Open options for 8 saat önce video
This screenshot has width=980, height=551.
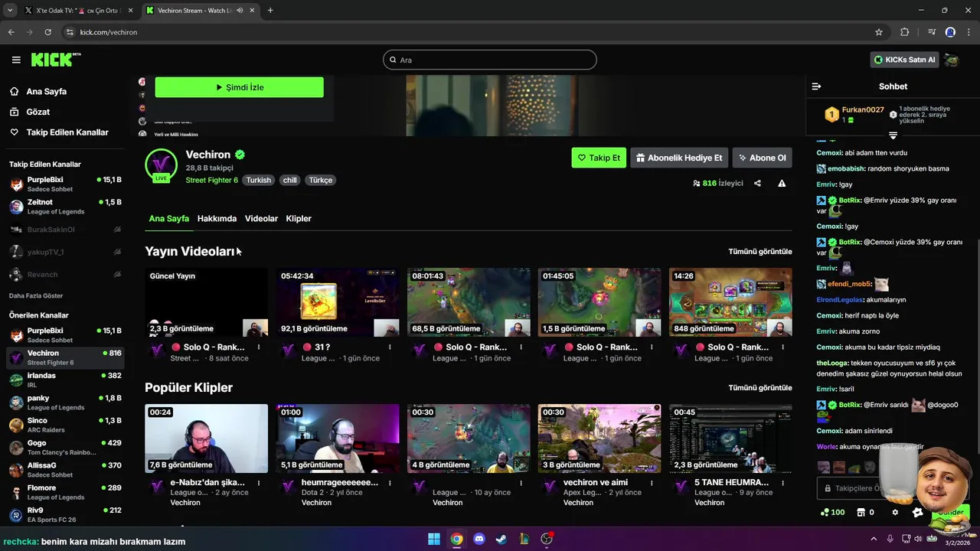click(x=259, y=347)
